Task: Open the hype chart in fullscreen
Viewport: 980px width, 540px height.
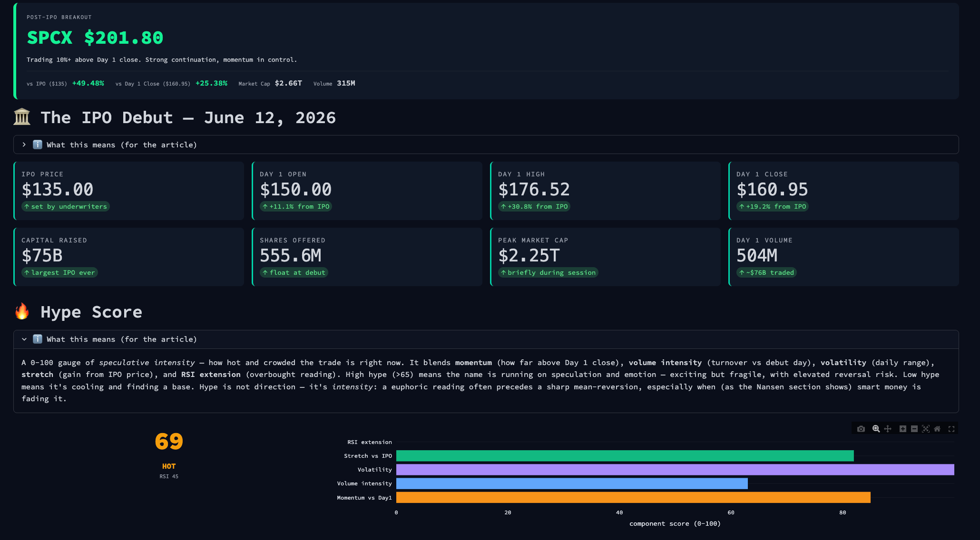Action: (951, 429)
